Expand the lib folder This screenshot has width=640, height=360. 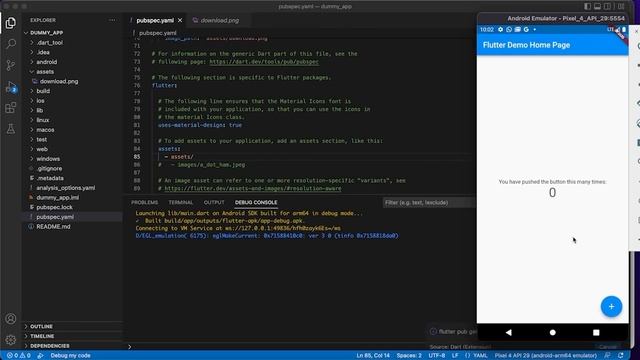(x=39, y=110)
